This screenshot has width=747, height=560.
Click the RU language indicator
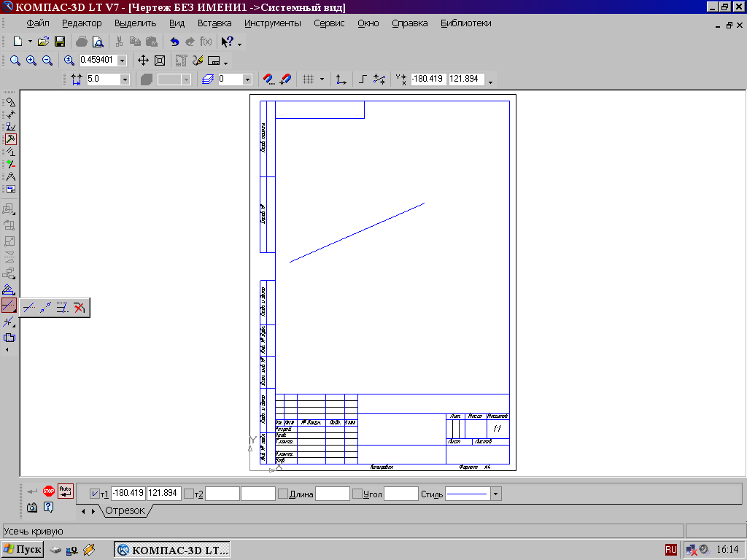click(x=671, y=550)
